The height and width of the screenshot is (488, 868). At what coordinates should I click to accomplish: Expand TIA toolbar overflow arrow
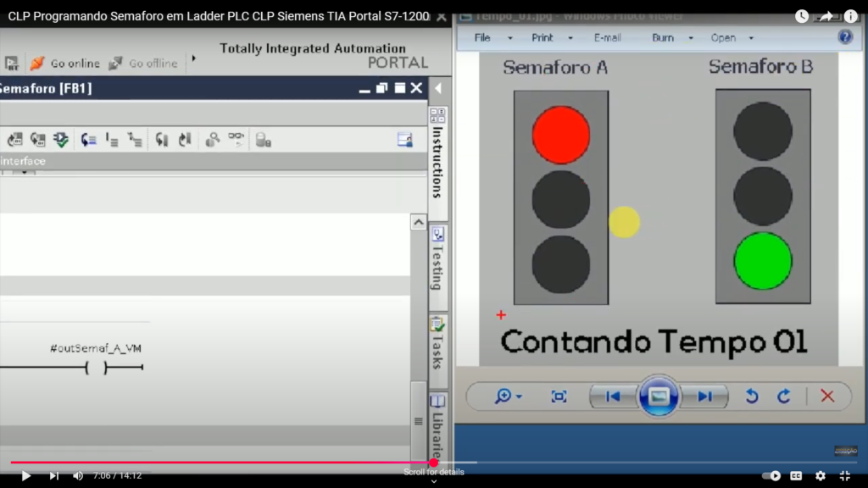pyautogui.click(x=194, y=58)
